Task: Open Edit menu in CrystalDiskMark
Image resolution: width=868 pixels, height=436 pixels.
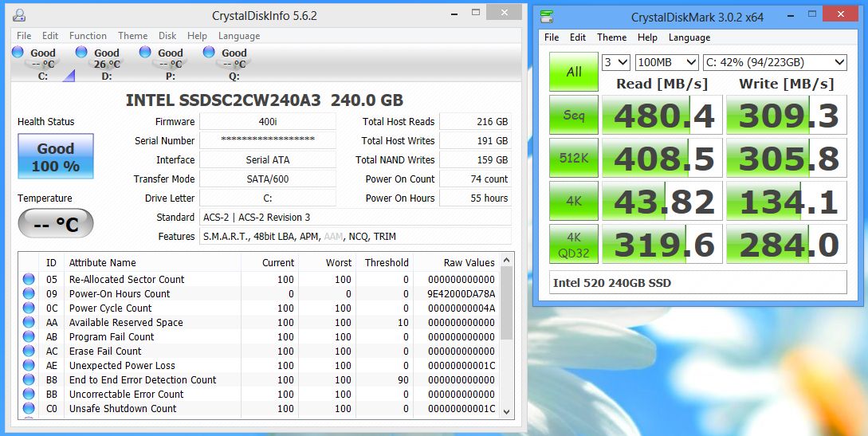Action: [x=578, y=37]
